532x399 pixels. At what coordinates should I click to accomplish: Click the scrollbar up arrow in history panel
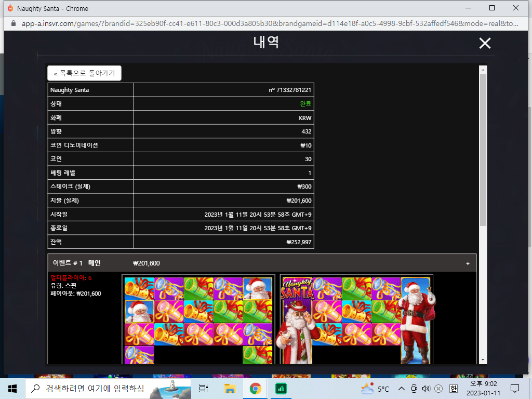pos(483,70)
